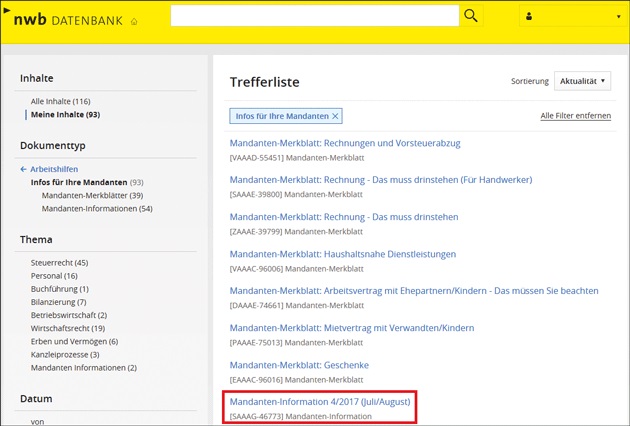Filter by Mandanten-Merkblätter (39)
This screenshot has height=426, width=630.
pos(92,195)
